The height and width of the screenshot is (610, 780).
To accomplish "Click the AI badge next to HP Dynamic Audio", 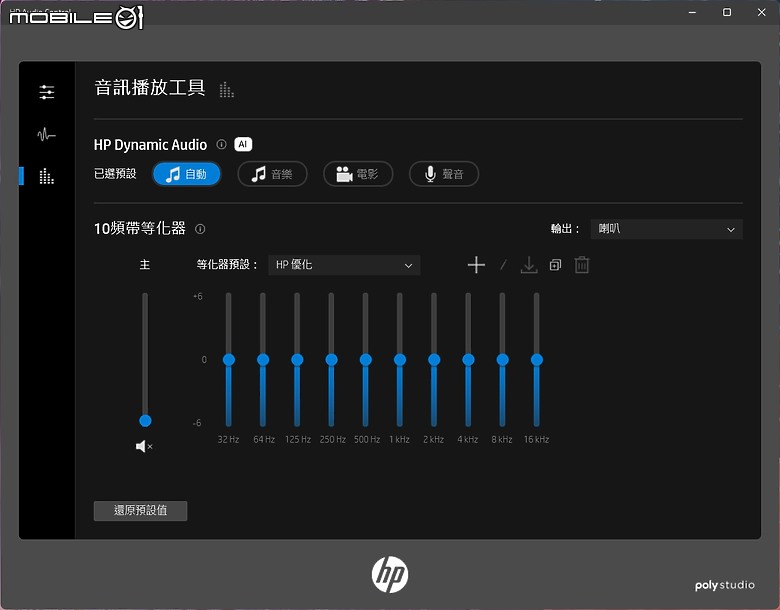I will click(243, 144).
